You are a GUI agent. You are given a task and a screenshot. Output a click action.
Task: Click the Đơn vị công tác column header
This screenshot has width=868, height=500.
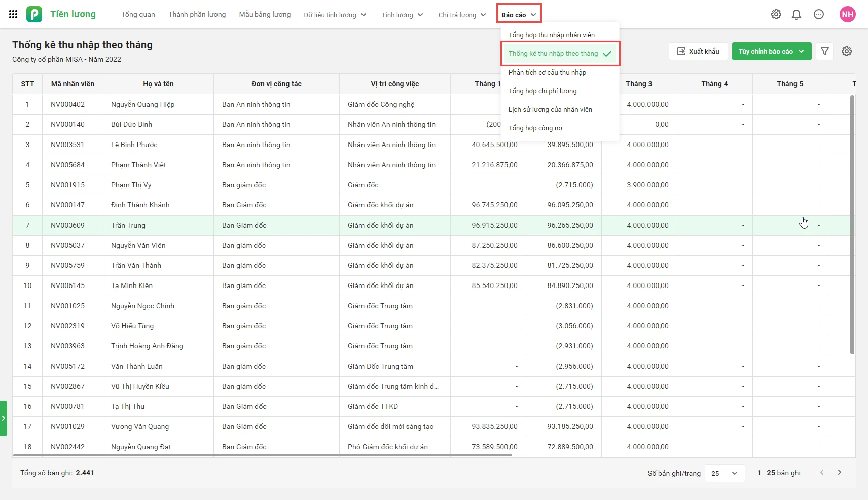pyautogui.click(x=276, y=84)
